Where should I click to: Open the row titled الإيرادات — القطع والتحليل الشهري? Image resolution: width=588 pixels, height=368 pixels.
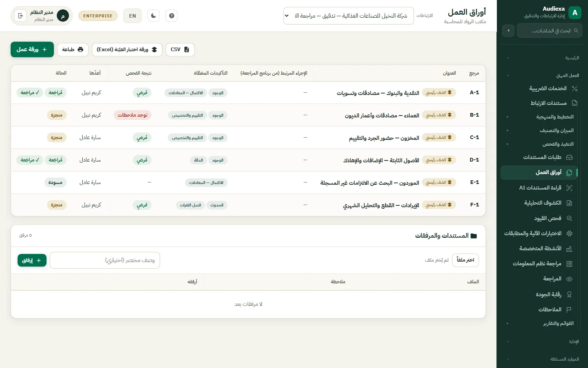point(248,205)
